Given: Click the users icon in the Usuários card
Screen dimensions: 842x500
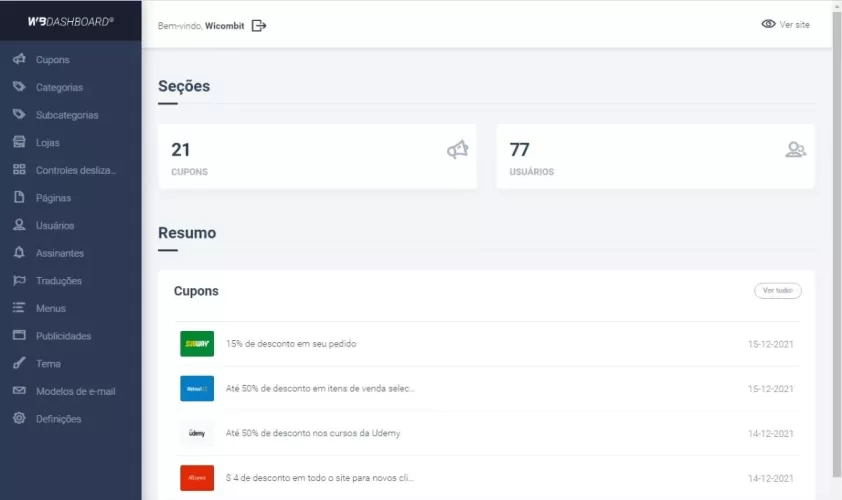Looking at the screenshot, I should click(x=795, y=150).
